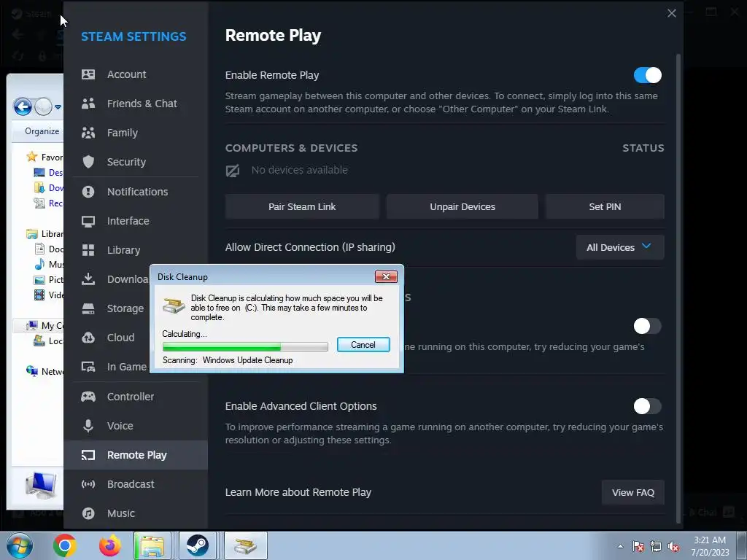Click the muted volume tray icon

point(673,547)
